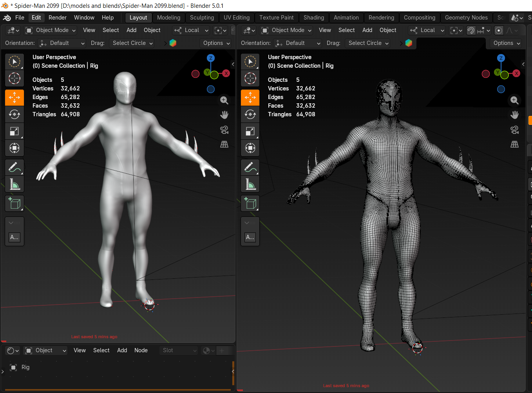This screenshot has height=393, width=532.
Task: Select the Add Cube tool in left viewport
Action: (x=14, y=204)
